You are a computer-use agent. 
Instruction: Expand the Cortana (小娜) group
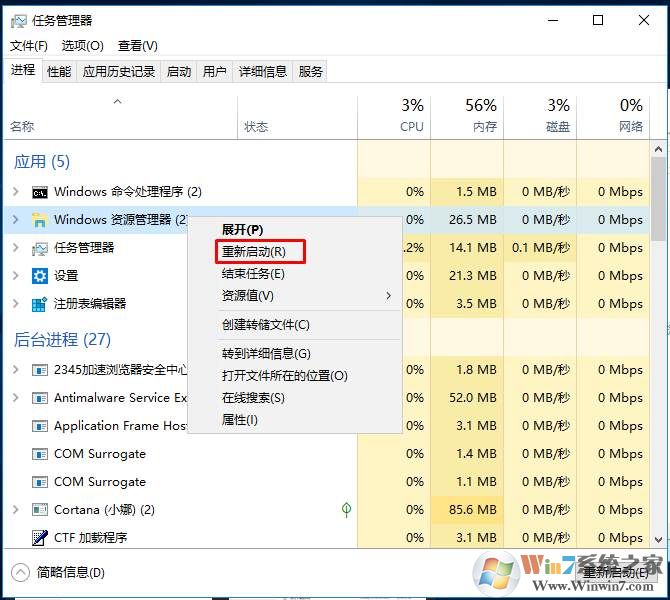point(16,510)
